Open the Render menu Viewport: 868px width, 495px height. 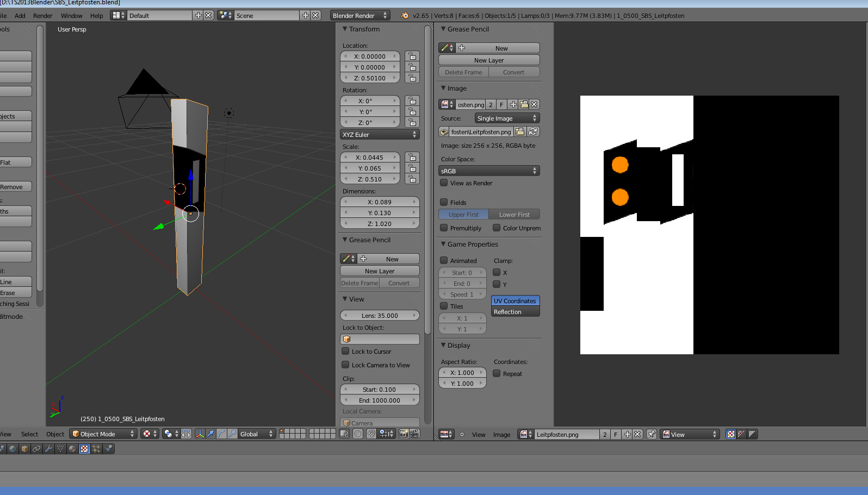pos(42,16)
